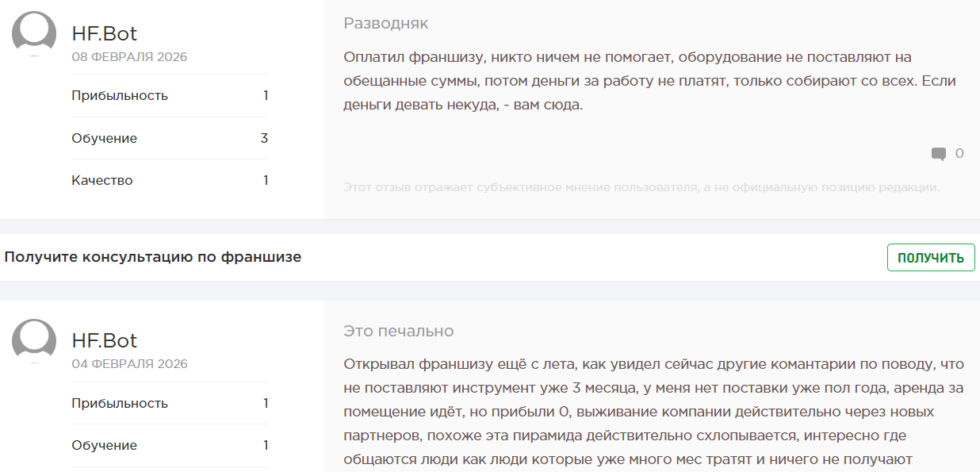Image resolution: width=980 pixels, height=472 pixels.
Task: Open the review titled Разводняк
Action: tap(385, 23)
